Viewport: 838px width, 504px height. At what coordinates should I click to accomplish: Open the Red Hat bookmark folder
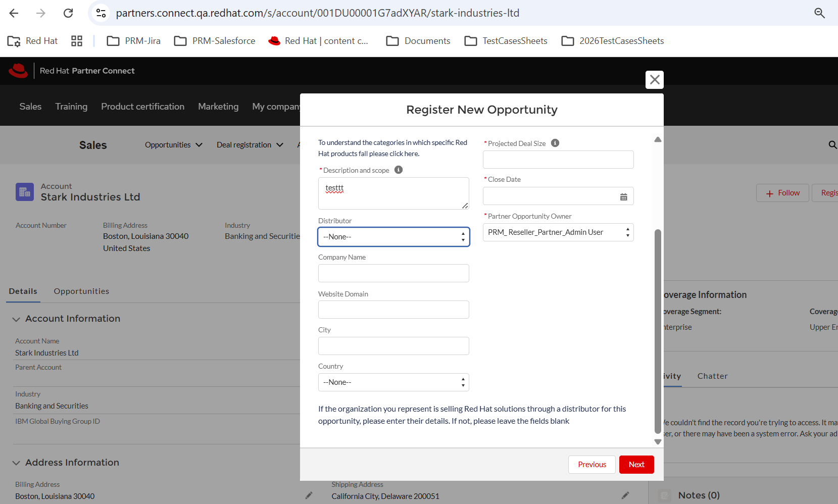33,41
